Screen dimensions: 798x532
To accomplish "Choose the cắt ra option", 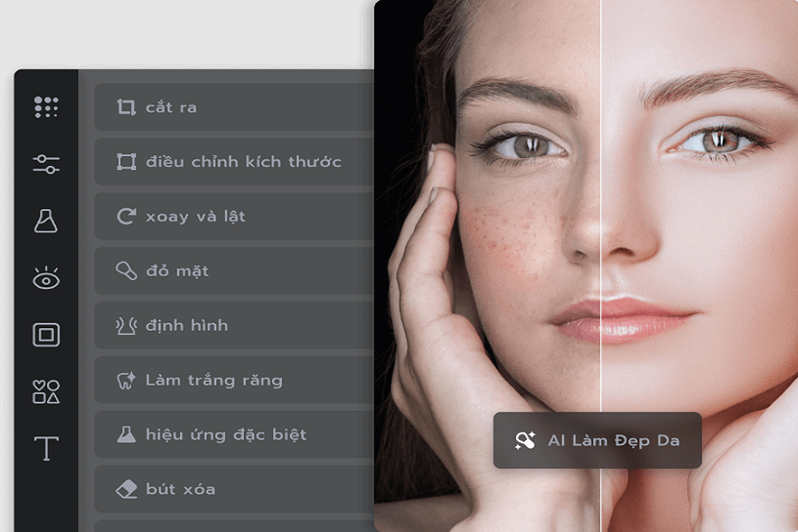I will click(x=234, y=107).
